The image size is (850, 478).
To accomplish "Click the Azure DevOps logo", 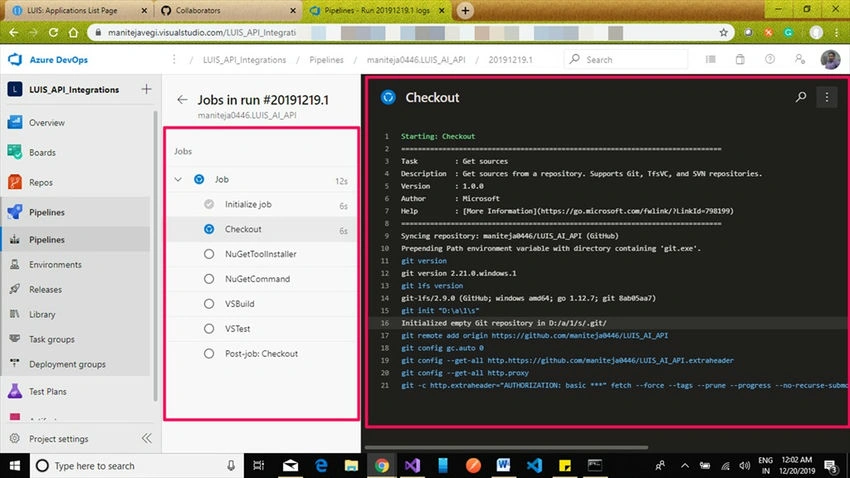I will coord(15,60).
